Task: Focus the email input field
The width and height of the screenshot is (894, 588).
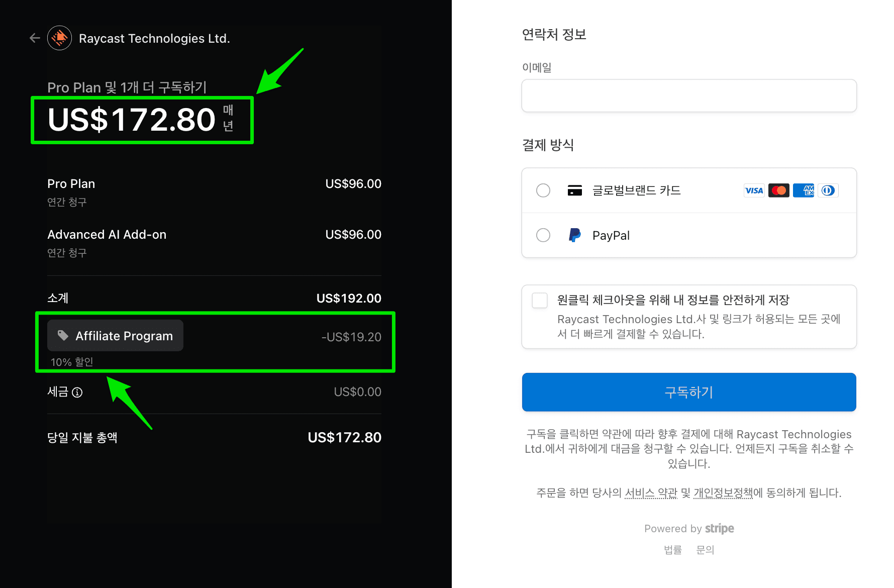Action: pyautogui.click(x=689, y=95)
